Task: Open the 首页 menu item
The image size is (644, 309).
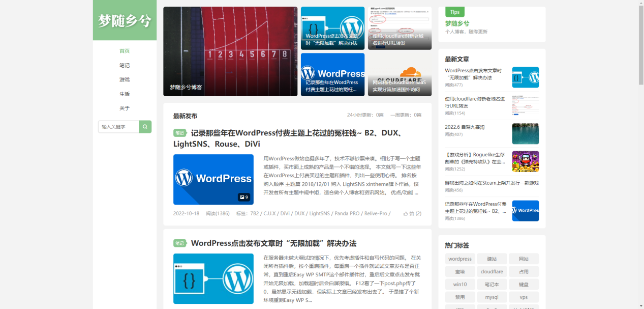Action: click(x=125, y=51)
